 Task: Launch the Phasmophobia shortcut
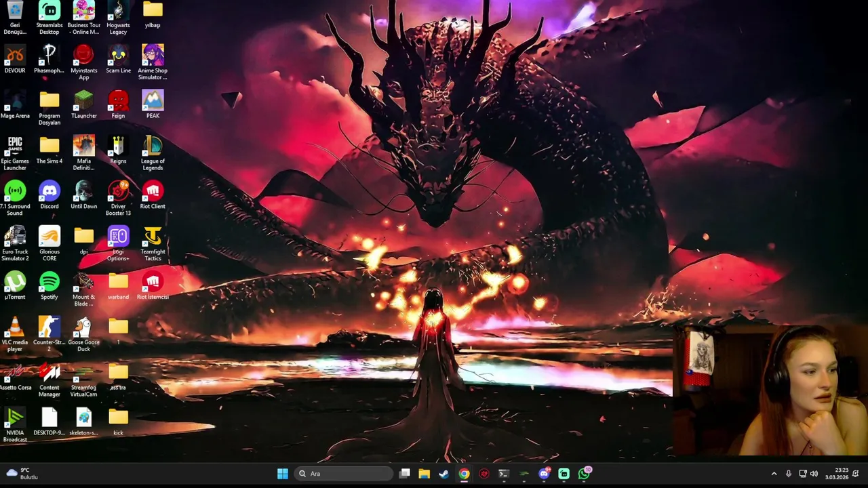point(50,60)
